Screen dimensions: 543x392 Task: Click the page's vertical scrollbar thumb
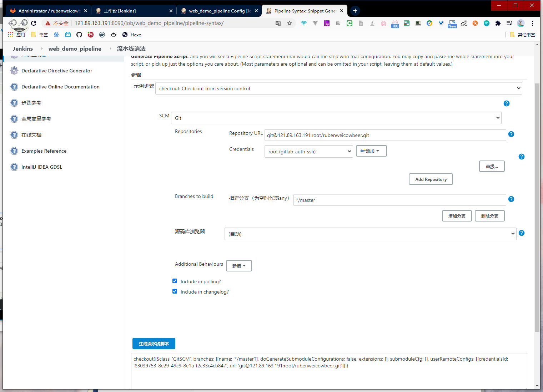537,207
